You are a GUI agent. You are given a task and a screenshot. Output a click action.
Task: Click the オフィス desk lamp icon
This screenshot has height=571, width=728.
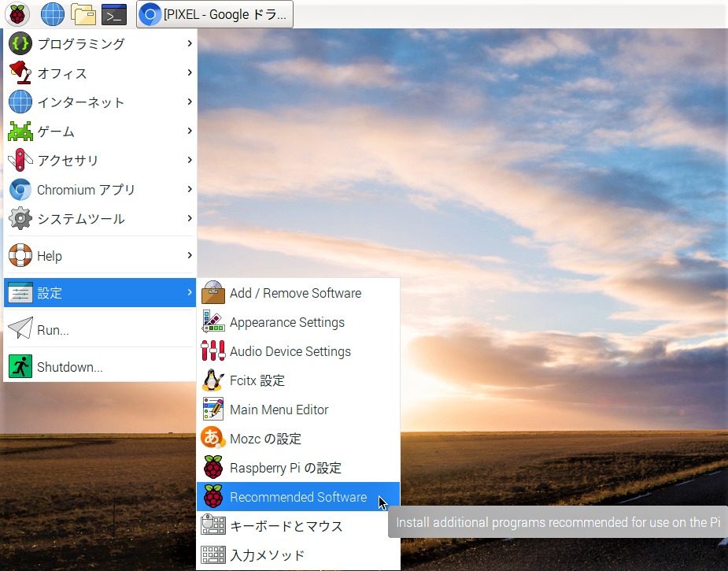(x=20, y=73)
